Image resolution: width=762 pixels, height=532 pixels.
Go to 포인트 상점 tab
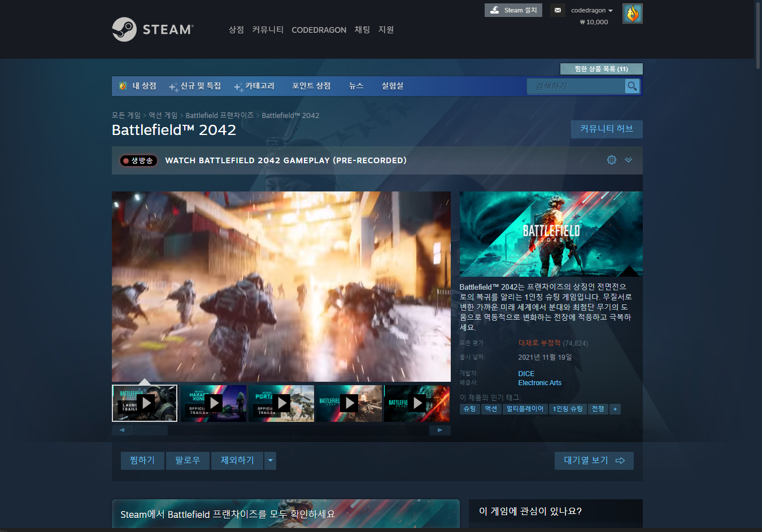pyautogui.click(x=311, y=86)
